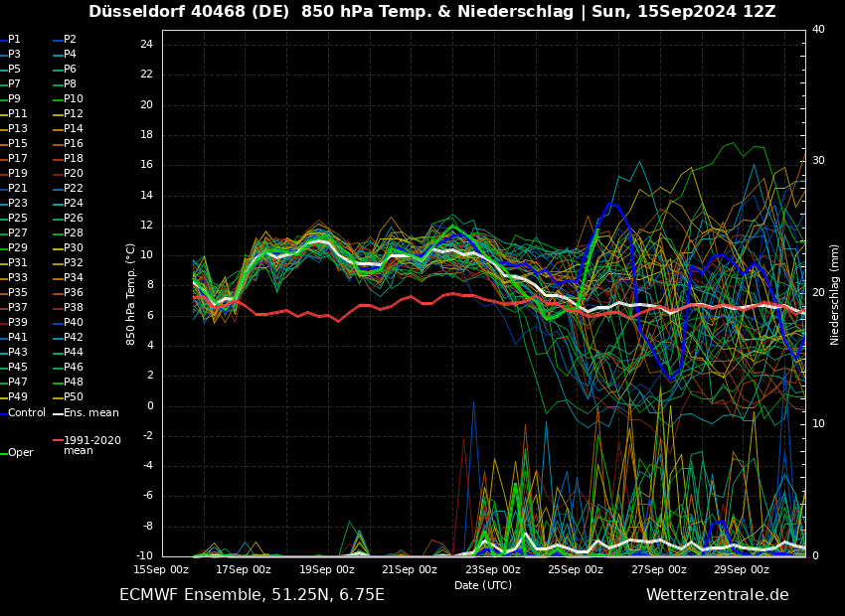This screenshot has height=616, width=845.
Task: Select the P50 legend entry
Action: tap(74, 397)
